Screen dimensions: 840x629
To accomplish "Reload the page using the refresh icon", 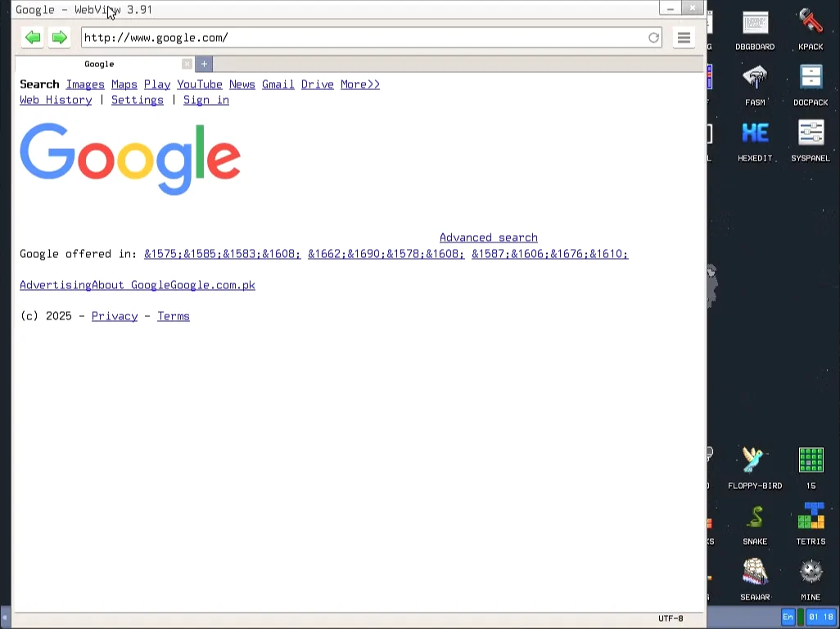I will pos(653,38).
